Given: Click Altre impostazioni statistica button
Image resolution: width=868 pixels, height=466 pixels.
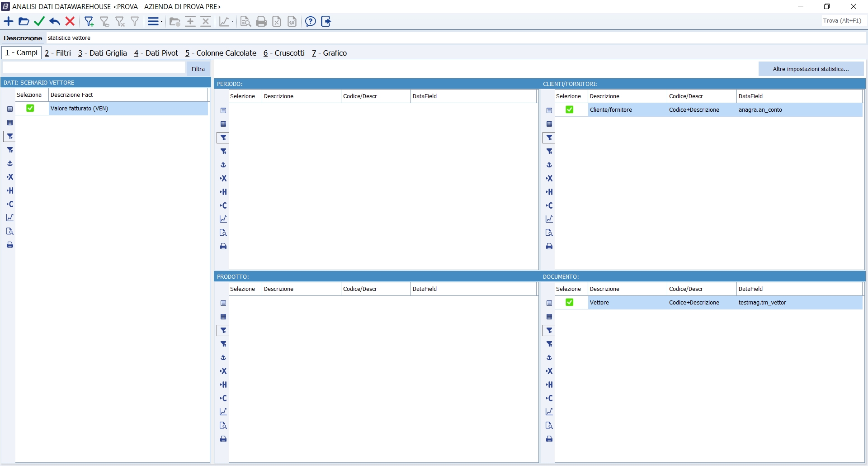Looking at the screenshot, I should pos(811,69).
